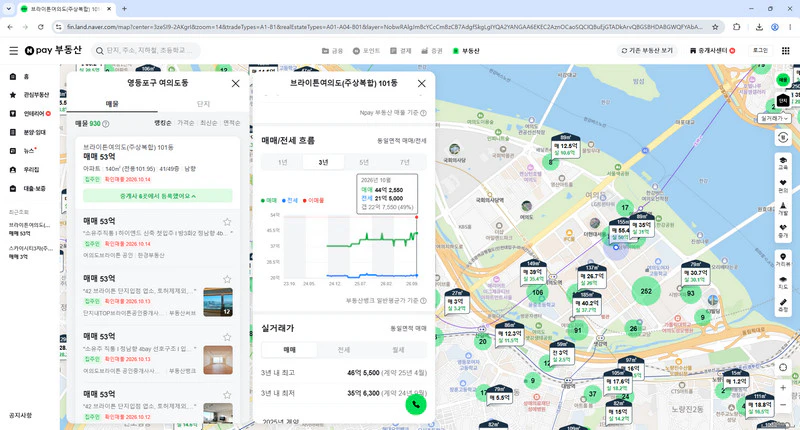Toggle the black 단지 map marker mode
This screenshot has height=430, width=800.
pyautogui.click(x=783, y=101)
